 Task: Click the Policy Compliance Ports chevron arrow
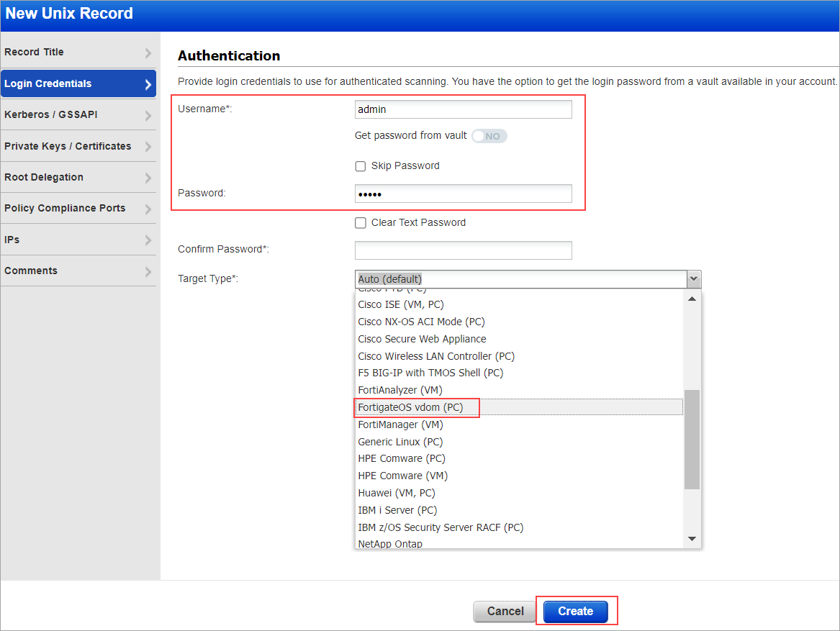[x=149, y=208]
